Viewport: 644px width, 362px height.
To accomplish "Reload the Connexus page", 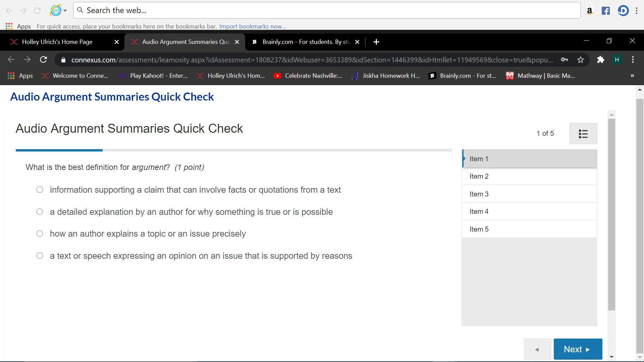I will click(43, 60).
